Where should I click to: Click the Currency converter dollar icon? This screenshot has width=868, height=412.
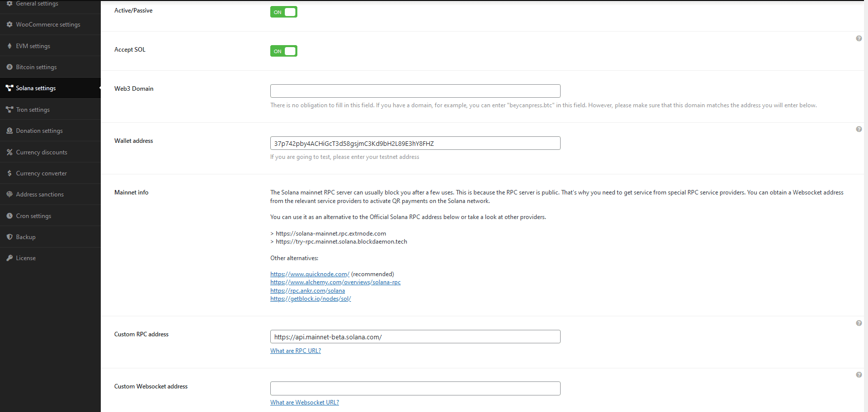10,173
